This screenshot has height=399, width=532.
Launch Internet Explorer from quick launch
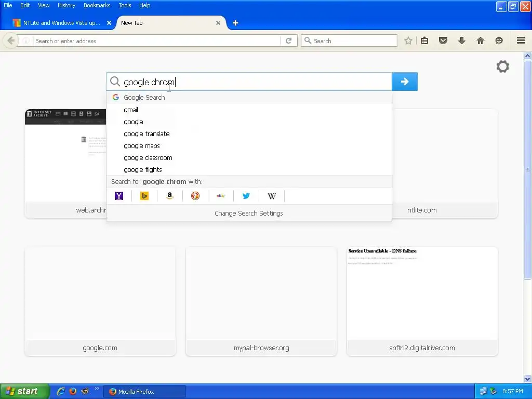[60, 391]
